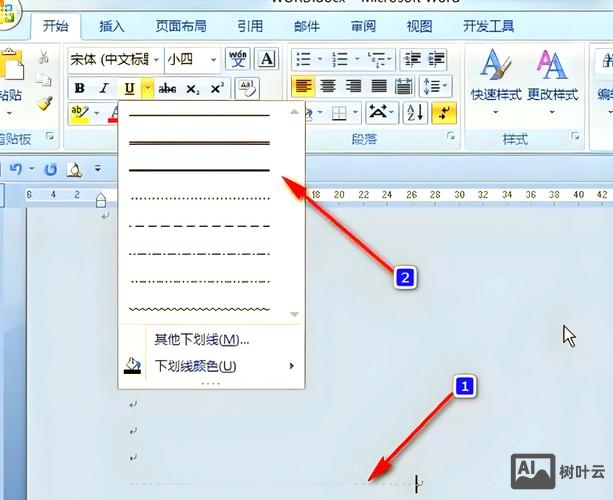Screen dimensions: 613x500
Task: Click the underline dropdown arrow
Action: [x=147, y=89]
